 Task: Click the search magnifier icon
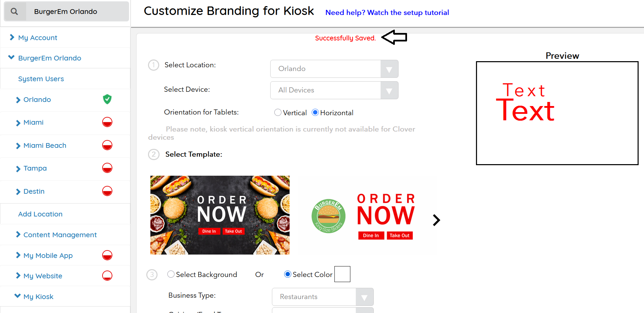coord(14,12)
